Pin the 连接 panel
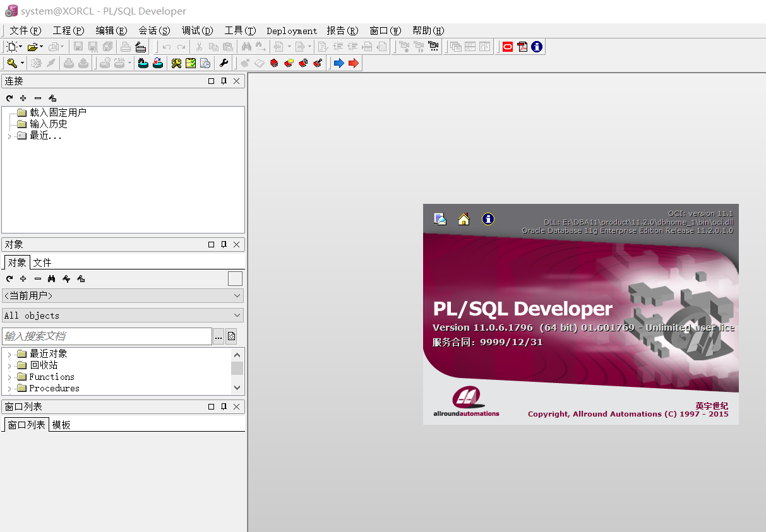 [x=224, y=81]
